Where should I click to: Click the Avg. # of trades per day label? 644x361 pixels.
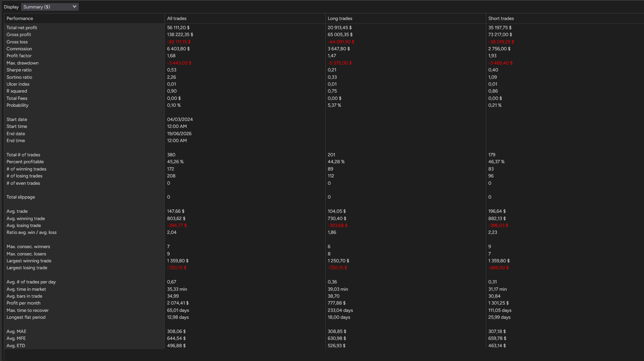(x=31, y=282)
